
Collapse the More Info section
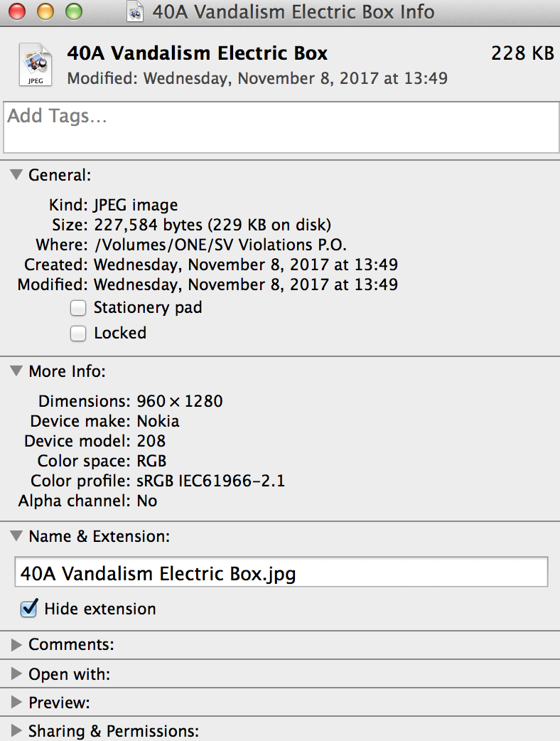(x=16, y=371)
